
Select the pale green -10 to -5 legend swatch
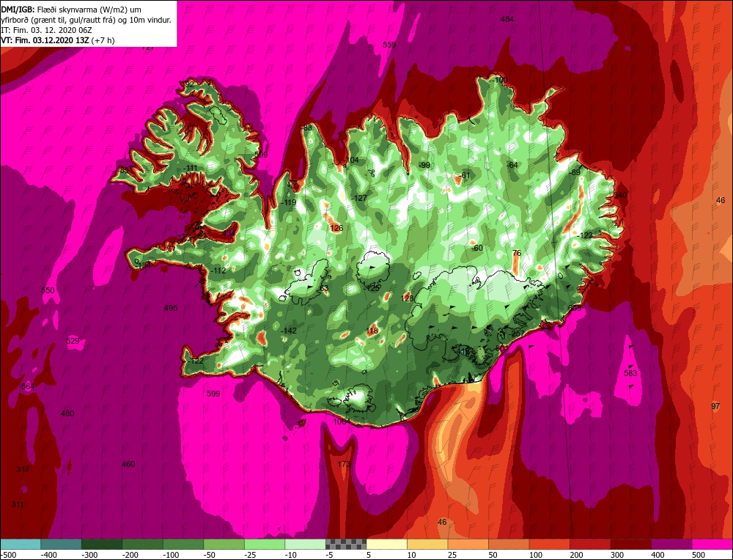(x=305, y=544)
